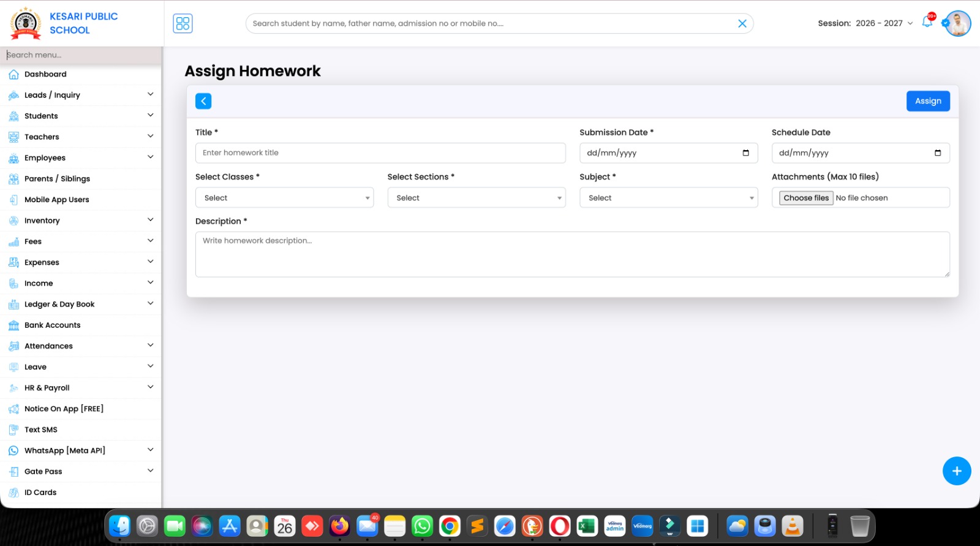Open the Ledger & Day Book menu item
The image size is (980, 546).
click(x=81, y=305)
